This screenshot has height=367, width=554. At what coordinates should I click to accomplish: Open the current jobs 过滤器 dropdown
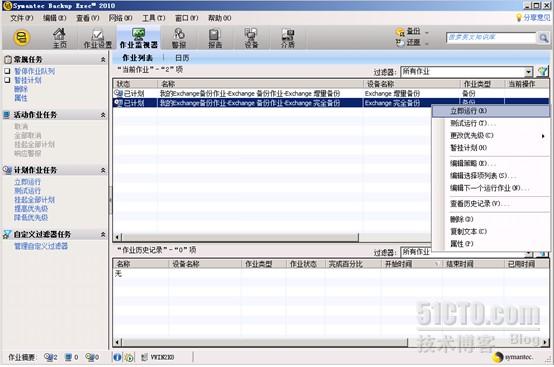(528, 72)
